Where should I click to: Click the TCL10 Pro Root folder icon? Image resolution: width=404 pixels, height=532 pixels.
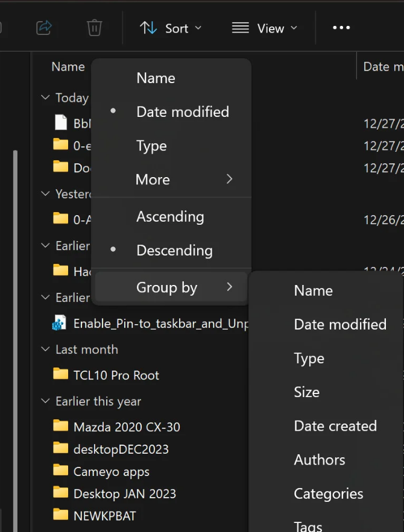(60, 374)
